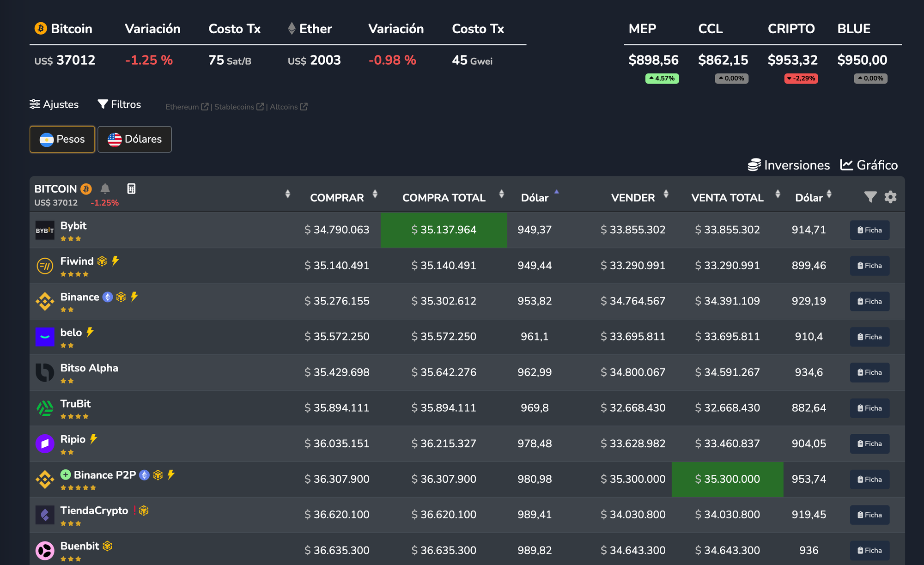This screenshot has height=565, width=924.
Task: Click the bell alert icon beside BITCOIN
Action: tap(105, 188)
